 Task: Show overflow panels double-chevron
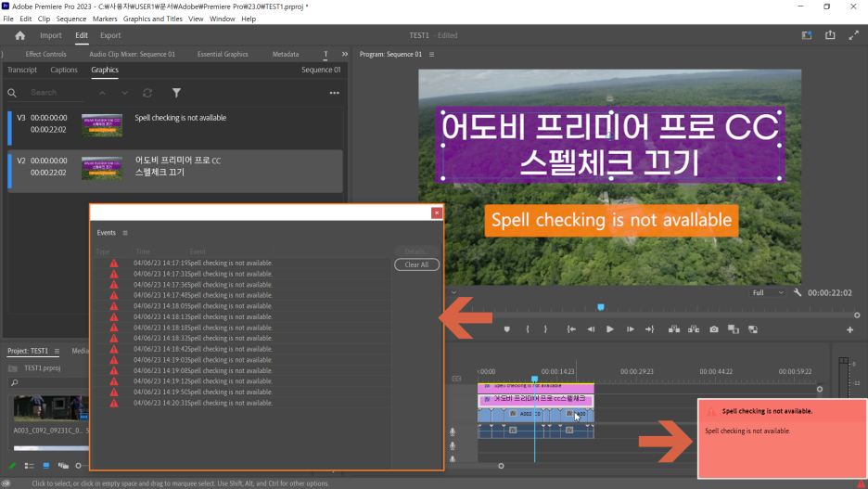tap(345, 54)
